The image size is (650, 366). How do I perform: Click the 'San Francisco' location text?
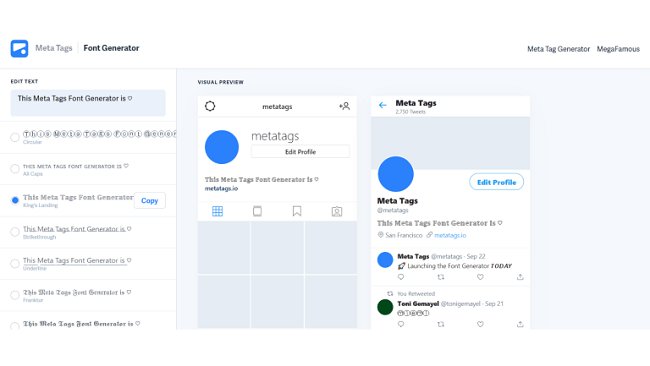click(404, 235)
